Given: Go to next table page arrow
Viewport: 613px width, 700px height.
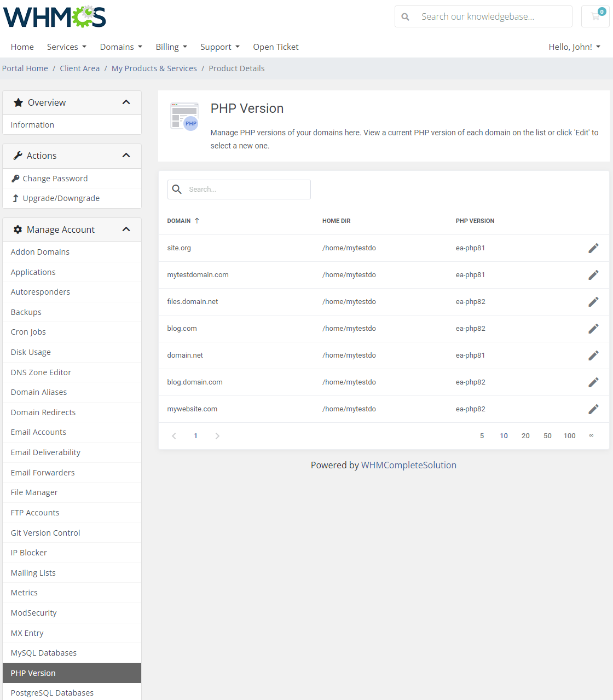Looking at the screenshot, I should click(x=217, y=436).
